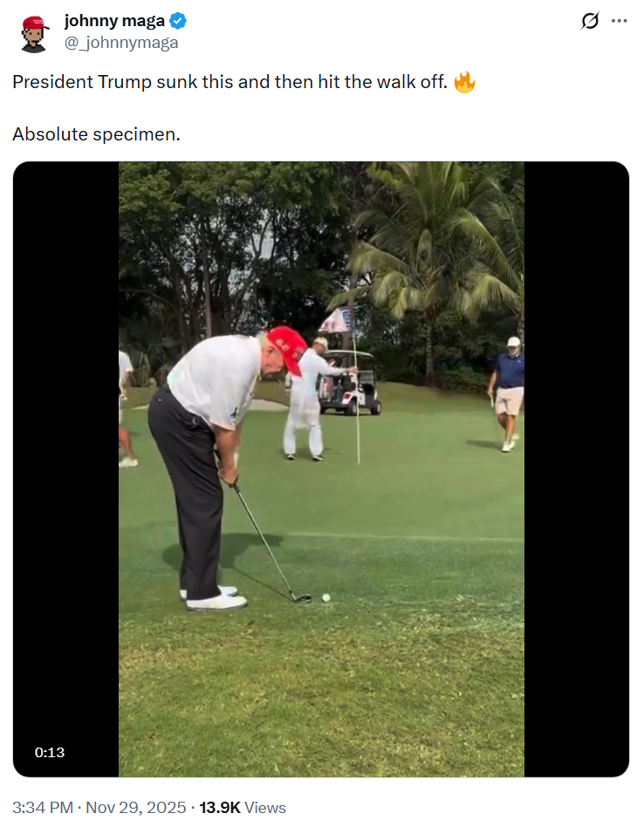Open the 3:34 PM timestamp link
Screen dimensions: 644x827
click(x=43, y=808)
